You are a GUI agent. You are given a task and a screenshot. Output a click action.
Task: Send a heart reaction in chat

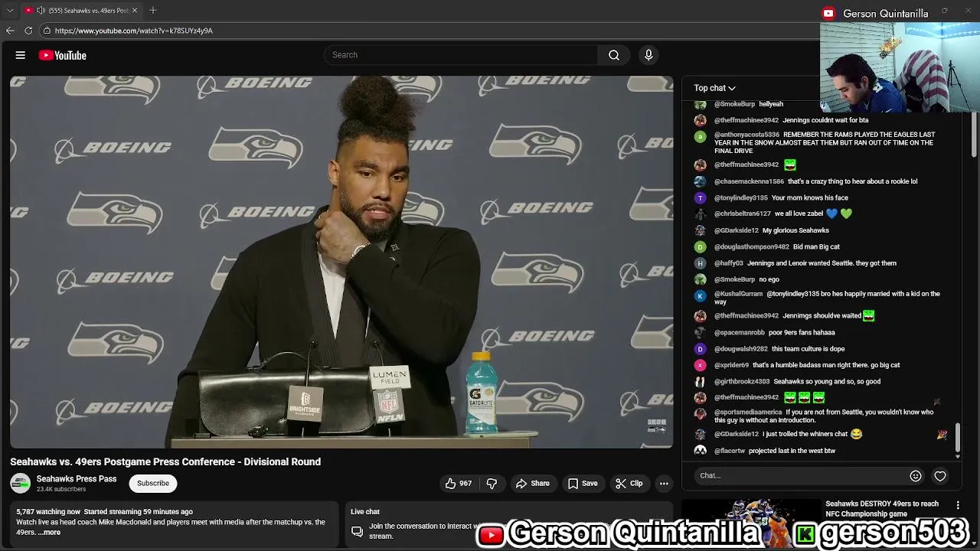940,476
